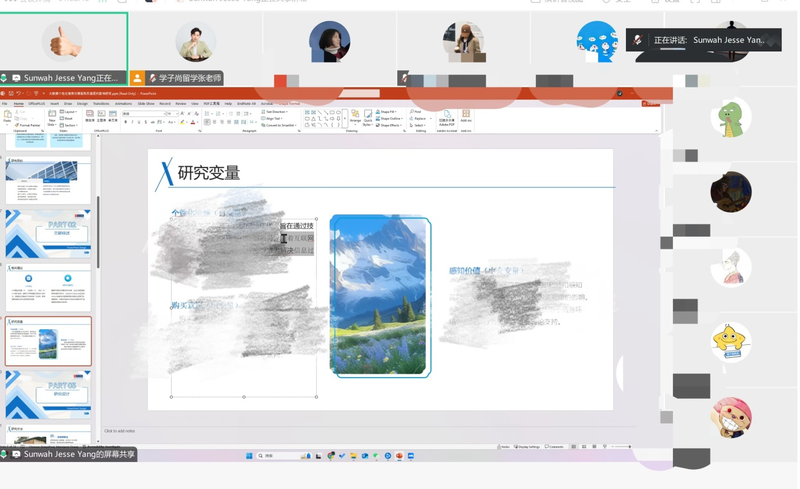This screenshot has width=800, height=489.
Task: Select the PART 02 slide thumbnail
Action: click(48, 234)
